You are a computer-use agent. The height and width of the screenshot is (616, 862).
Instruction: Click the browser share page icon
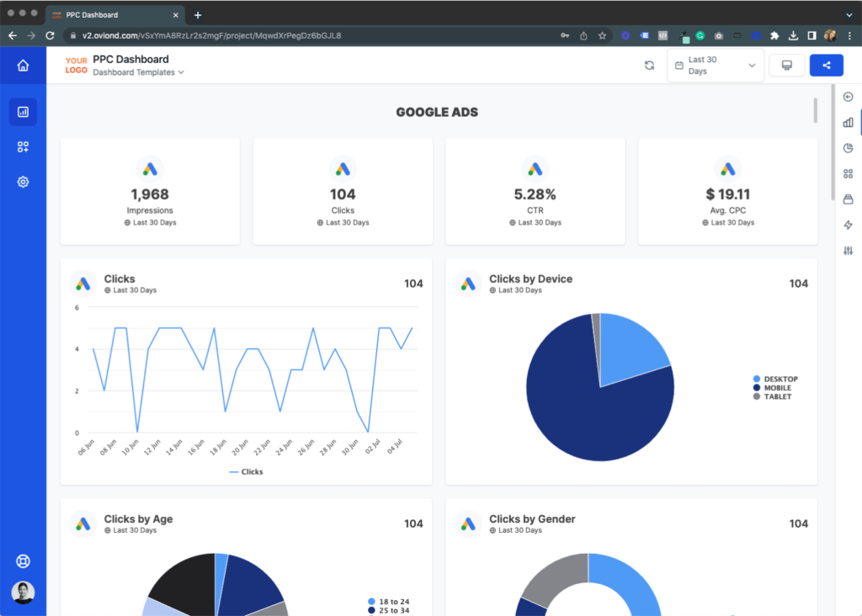point(583,35)
